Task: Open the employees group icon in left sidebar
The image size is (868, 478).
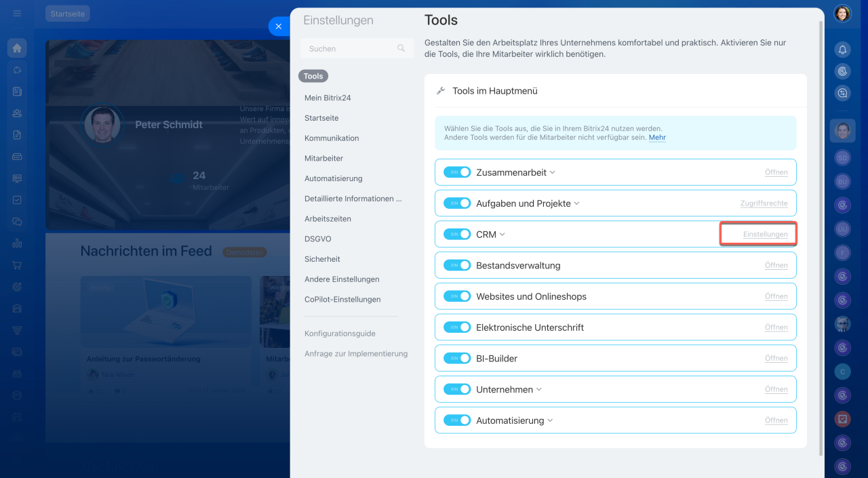Action: pyautogui.click(x=17, y=113)
